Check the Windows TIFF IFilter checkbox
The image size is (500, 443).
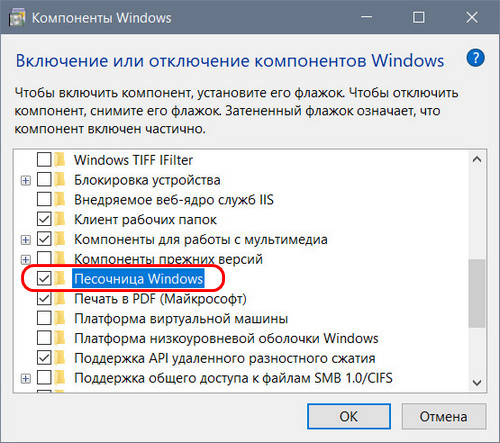tap(44, 160)
